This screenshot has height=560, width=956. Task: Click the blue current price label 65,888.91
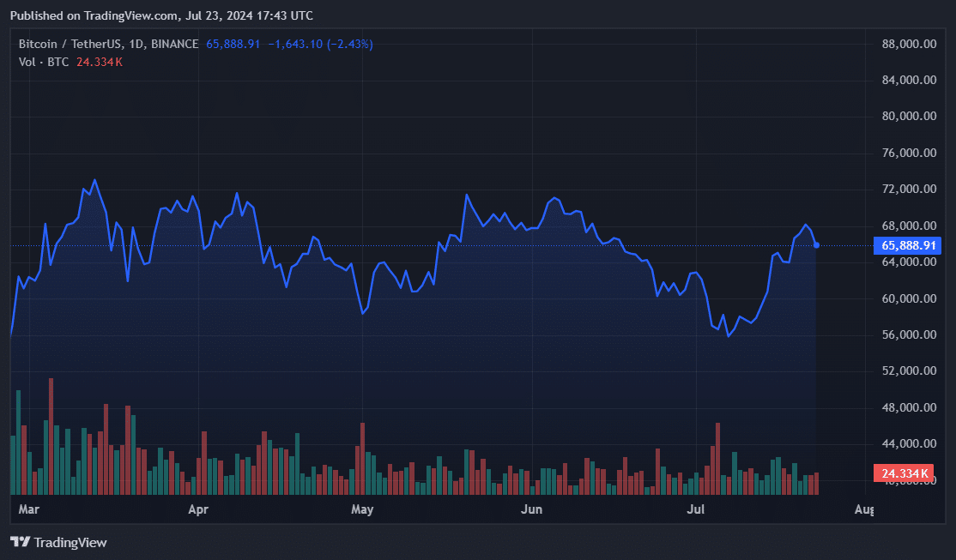tap(908, 245)
